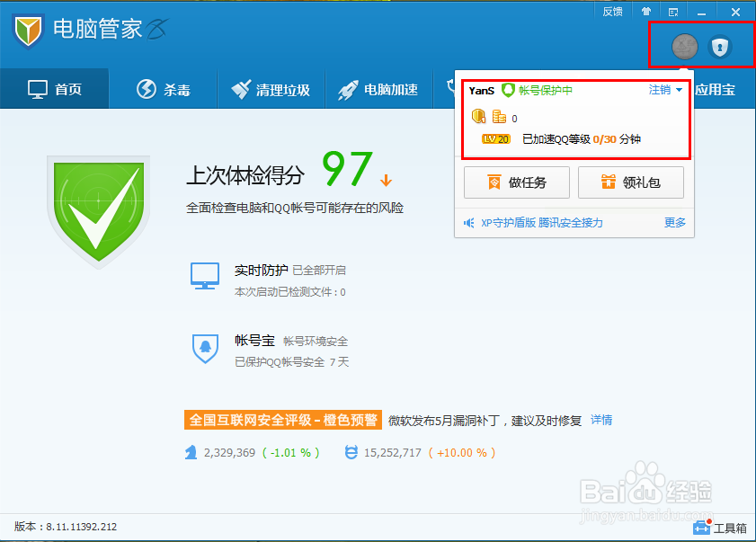
Task: Open 实时防护 已全部开启 entry
Action: point(290,270)
